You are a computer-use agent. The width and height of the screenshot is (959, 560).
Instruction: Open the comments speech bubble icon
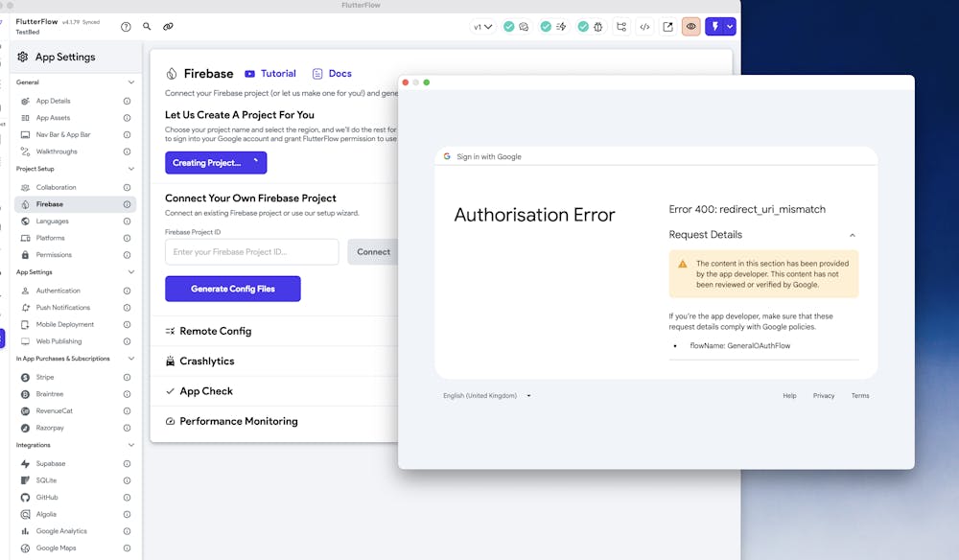524,27
